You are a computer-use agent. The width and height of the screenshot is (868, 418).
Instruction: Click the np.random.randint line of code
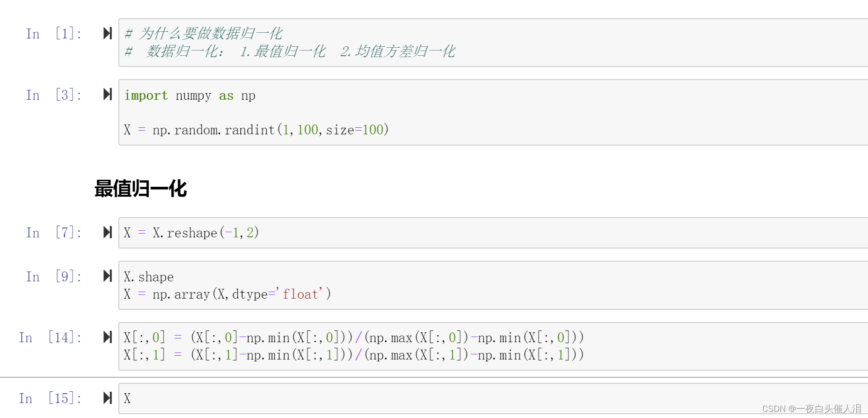coord(256,130)
